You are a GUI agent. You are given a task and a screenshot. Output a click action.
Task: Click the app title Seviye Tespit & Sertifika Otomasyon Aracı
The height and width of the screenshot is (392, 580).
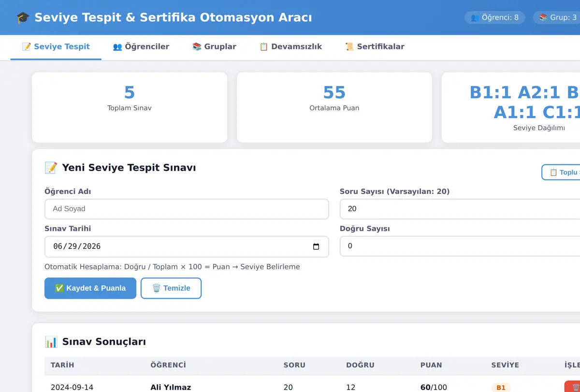click(173, 18)
